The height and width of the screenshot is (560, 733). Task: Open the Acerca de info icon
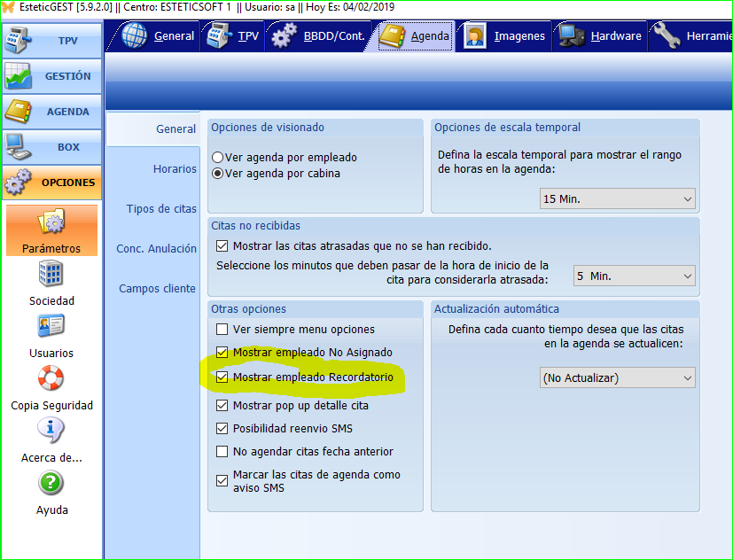click(x=51, y=432)
